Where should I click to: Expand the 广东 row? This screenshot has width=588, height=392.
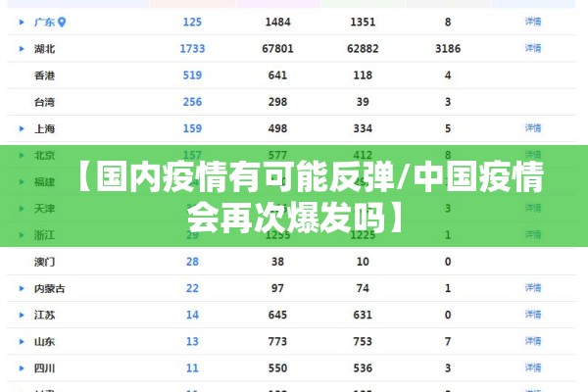22,23
